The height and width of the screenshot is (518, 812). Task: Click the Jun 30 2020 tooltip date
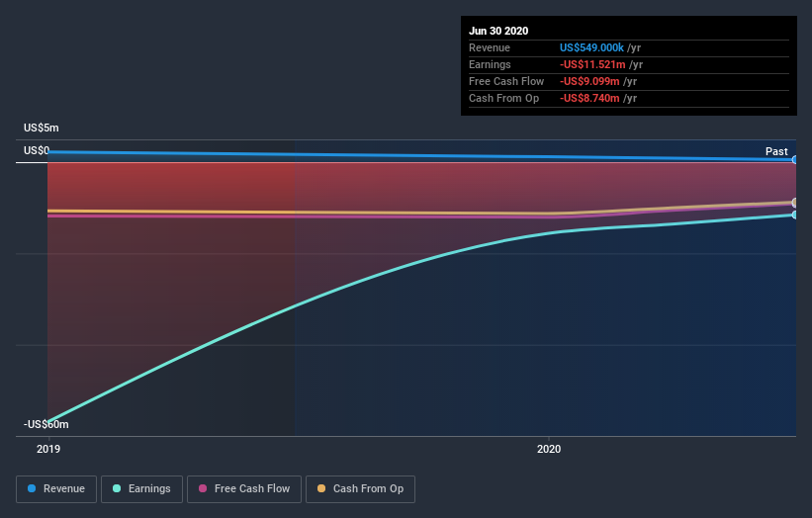(x=498, y=31)
